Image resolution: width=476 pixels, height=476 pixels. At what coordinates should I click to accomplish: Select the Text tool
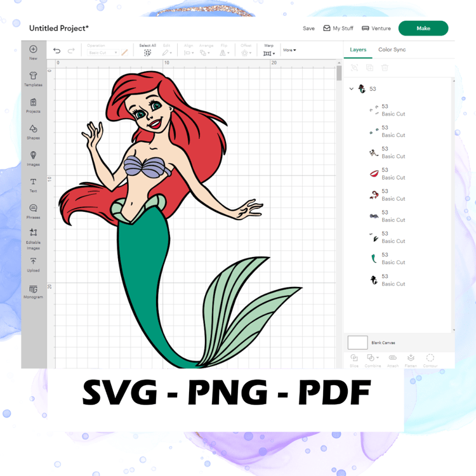point(33,185)
